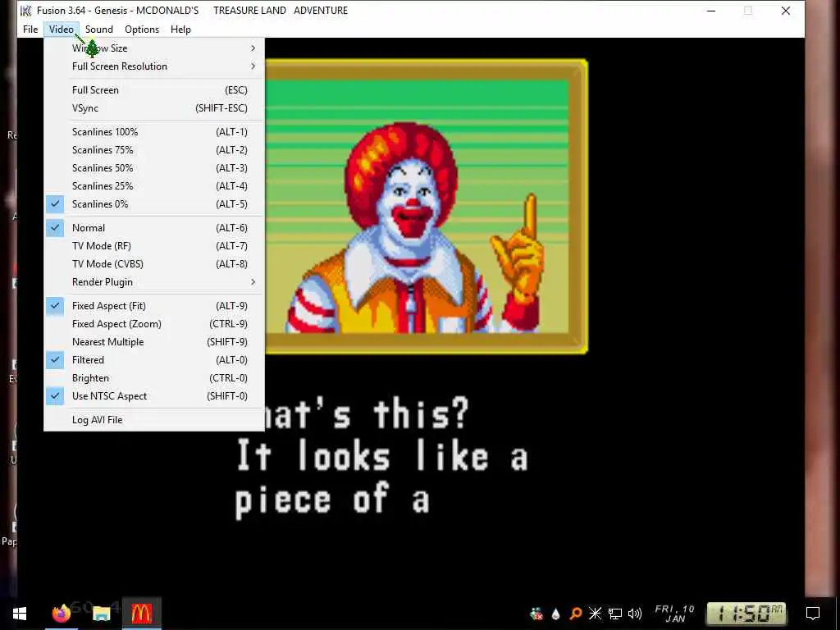Open Firefox from the taskbar
840x630 pixels.
pyautogui.click(x=61, y=613)
